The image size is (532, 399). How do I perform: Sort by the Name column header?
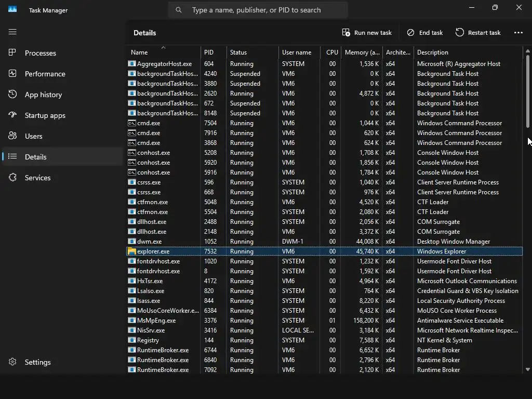(163, 52)
